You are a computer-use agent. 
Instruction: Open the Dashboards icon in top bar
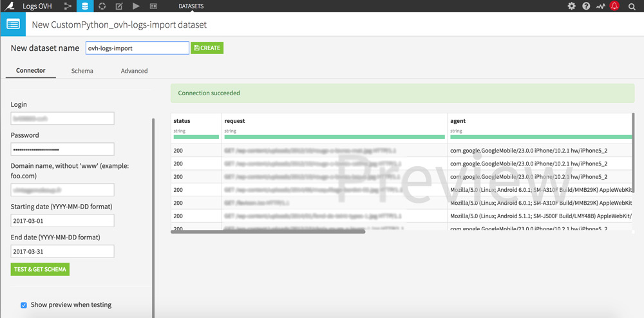pos(153,6)
